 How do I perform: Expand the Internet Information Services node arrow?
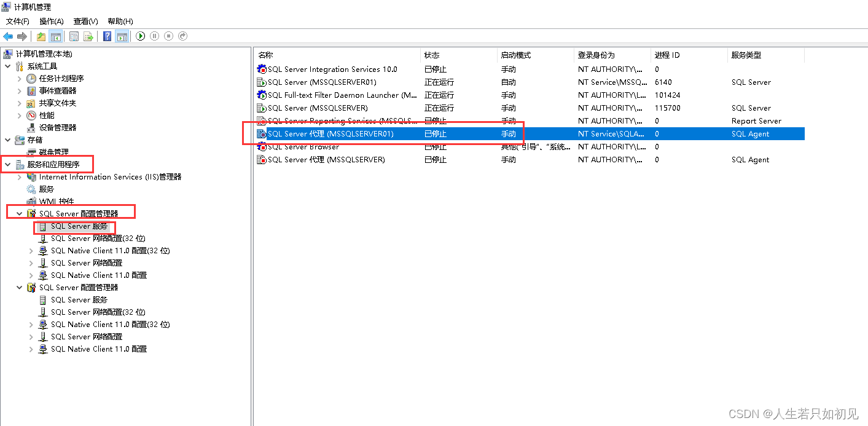(x=20, y=177)
